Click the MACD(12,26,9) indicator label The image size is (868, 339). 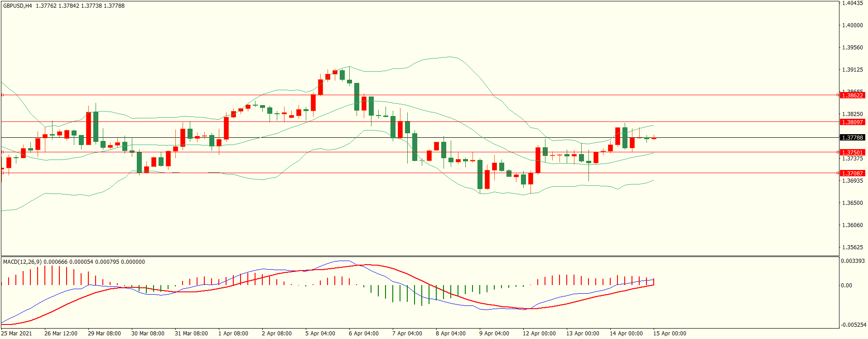pyautogui.click(x=22, y=262)
